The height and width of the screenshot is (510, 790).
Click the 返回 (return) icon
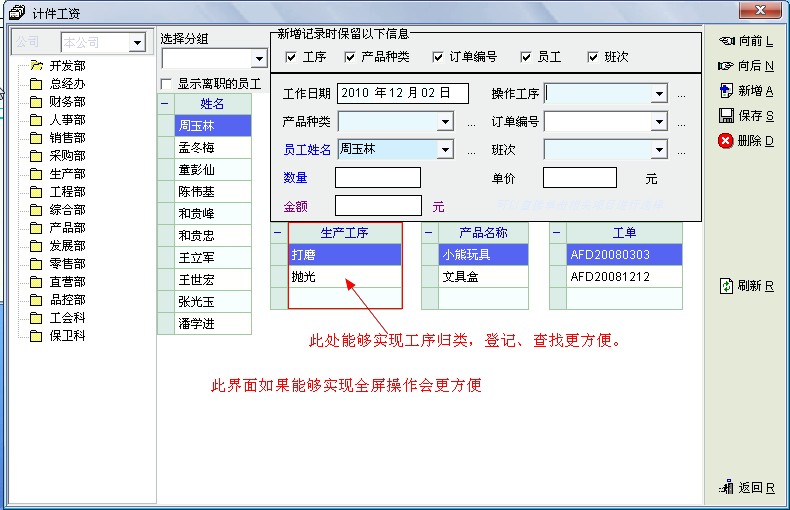(x=727, y=488)
